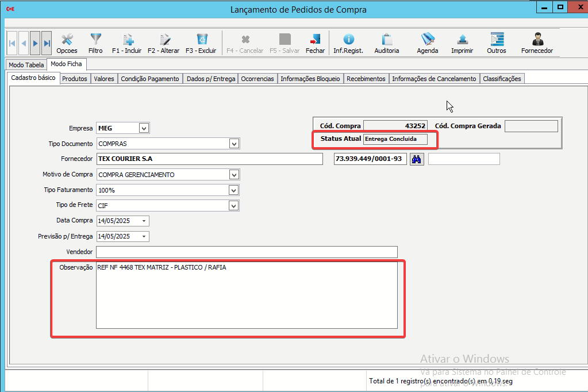Switch to the Produtos tab
Viewport: 588px width, 392px height.
(x=75, y=79)
